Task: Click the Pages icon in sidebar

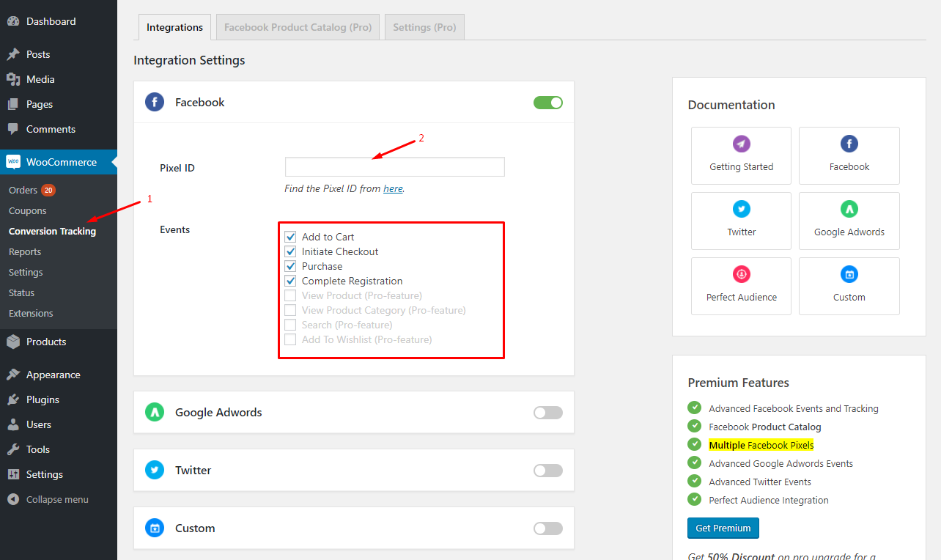Action: tap(13, 104)
